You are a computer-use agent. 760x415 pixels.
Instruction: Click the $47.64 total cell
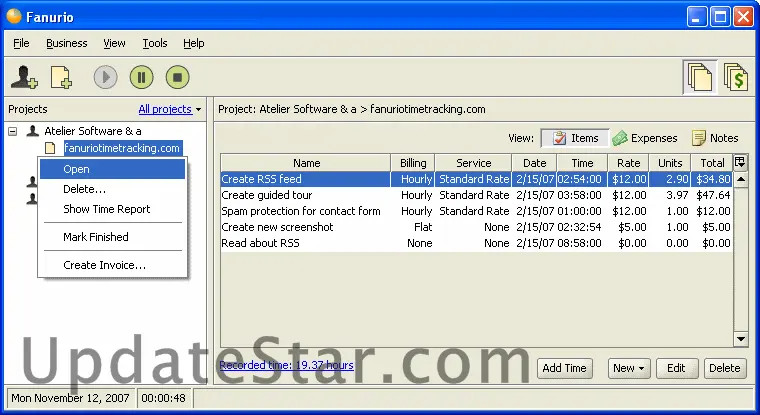pyautogui.click(x=713, y=195)
